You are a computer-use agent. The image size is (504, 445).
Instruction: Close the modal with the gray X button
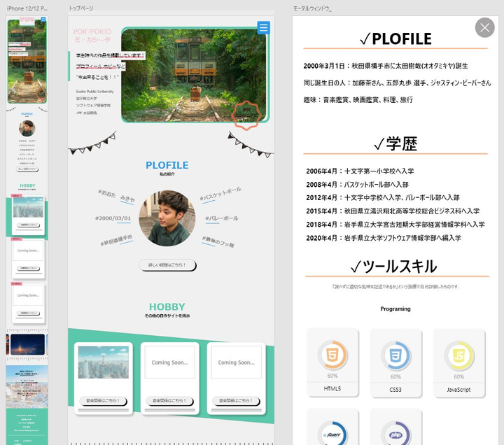pyautogui.click(x=484, y=27)
